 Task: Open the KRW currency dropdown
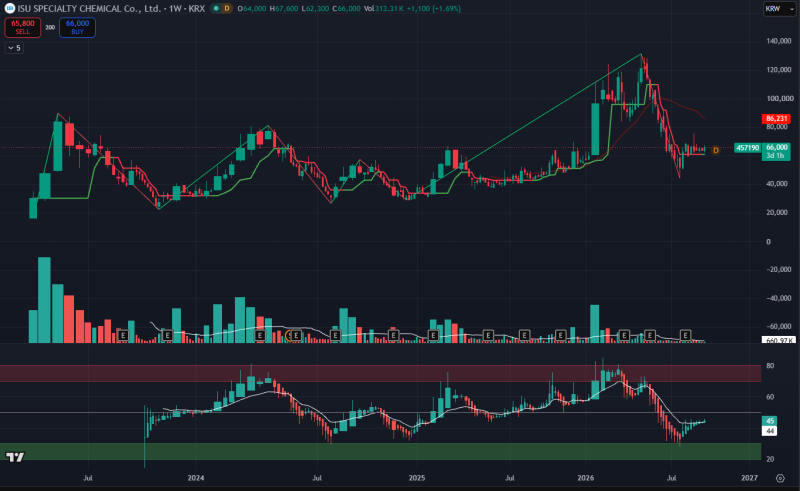click(780, 9)
